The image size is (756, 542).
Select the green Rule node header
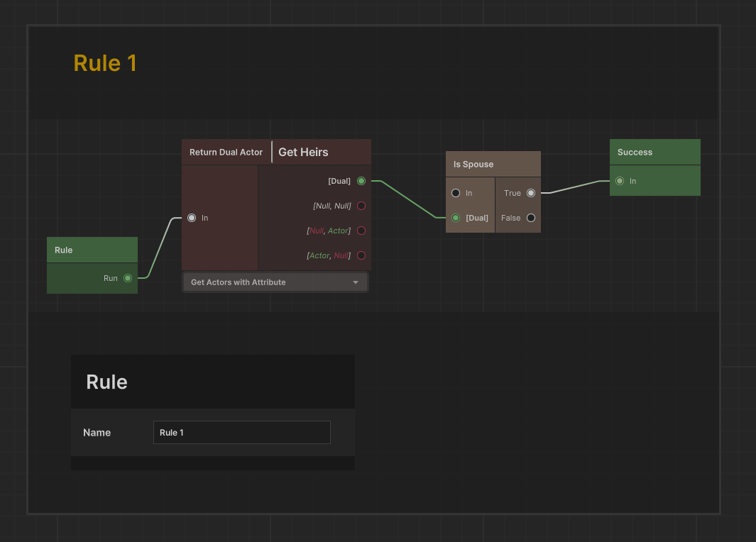(92, 250)
